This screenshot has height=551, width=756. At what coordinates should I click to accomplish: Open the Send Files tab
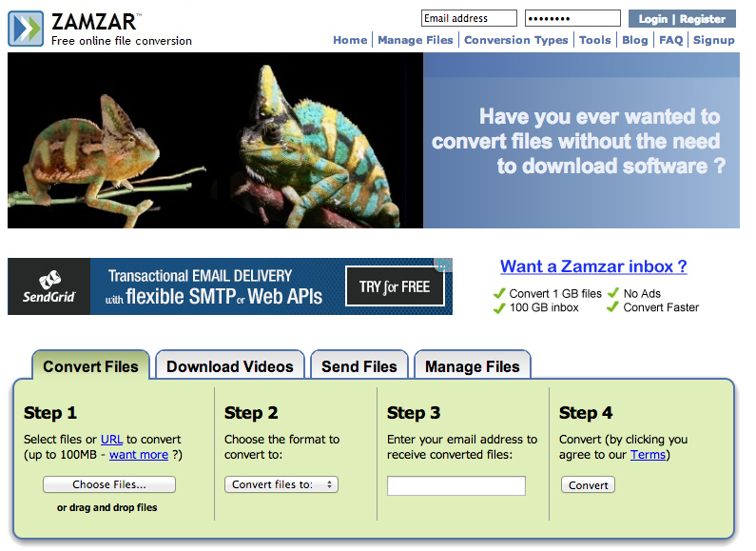coord(359,366)
